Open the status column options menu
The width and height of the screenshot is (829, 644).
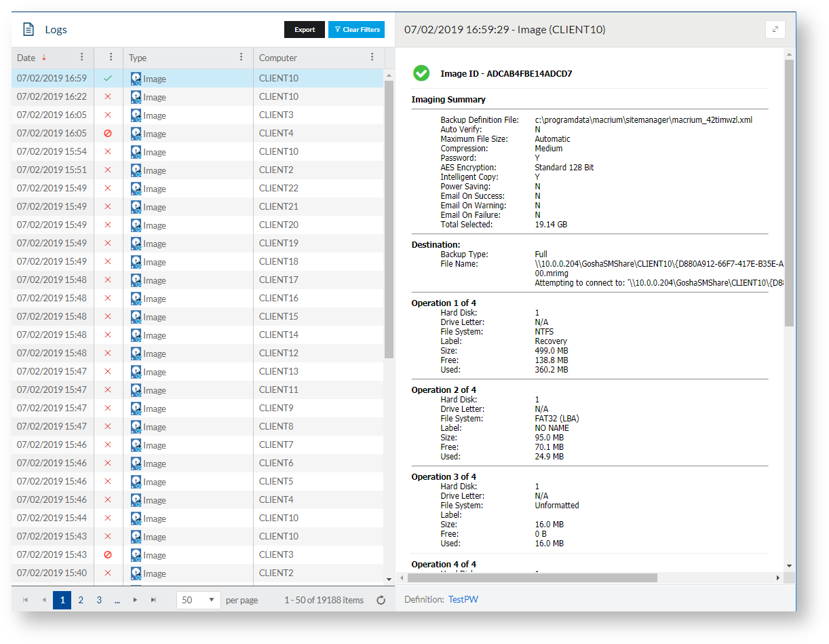(111, 57)
